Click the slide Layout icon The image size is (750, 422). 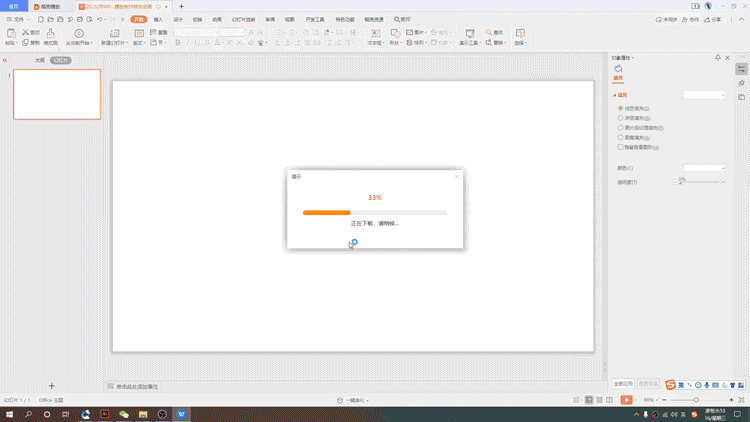pos(139,33)
